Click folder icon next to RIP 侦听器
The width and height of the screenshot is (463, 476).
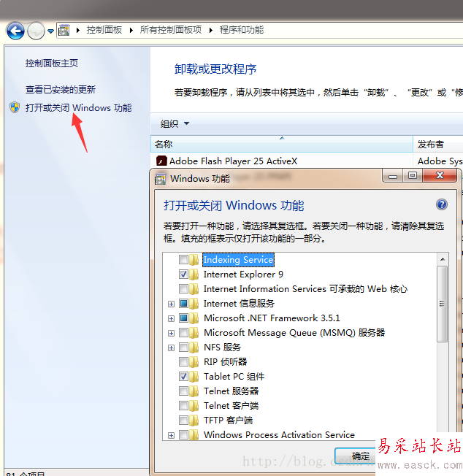pos(194,362)
